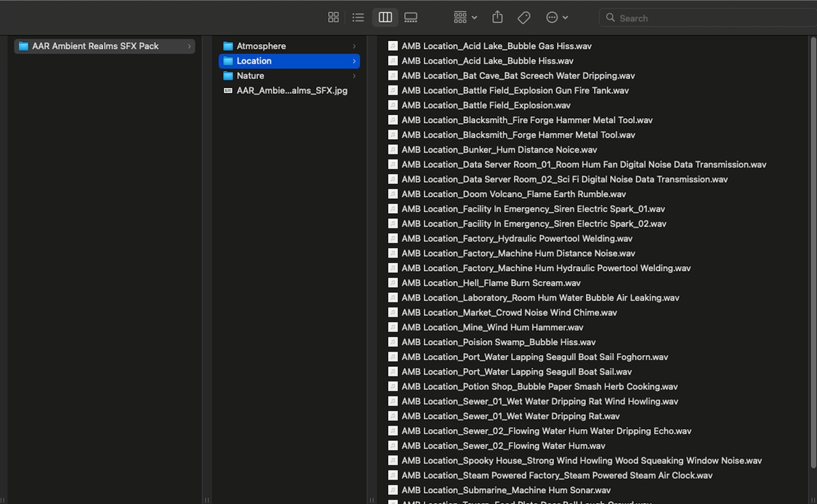Expand chevron beside AAR Ambient Realms SFX Pack

189,46
